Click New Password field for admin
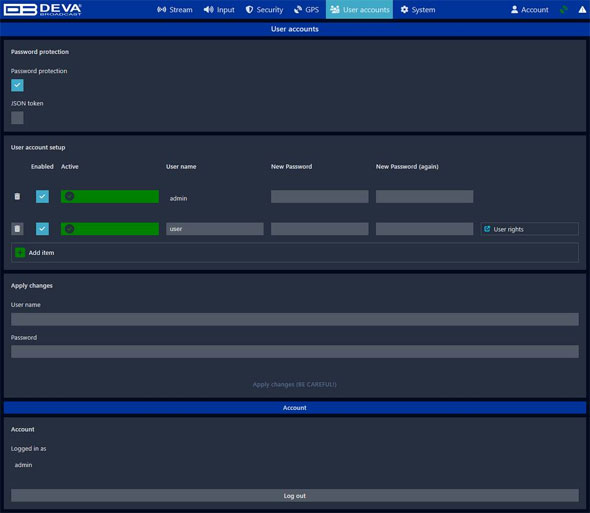 [x=320, y=196]
